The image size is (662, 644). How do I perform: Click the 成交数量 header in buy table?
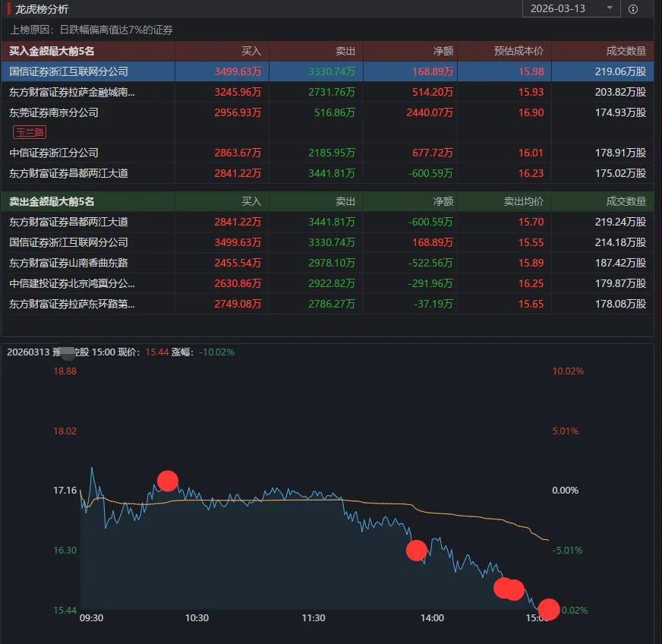coord(626,51)
